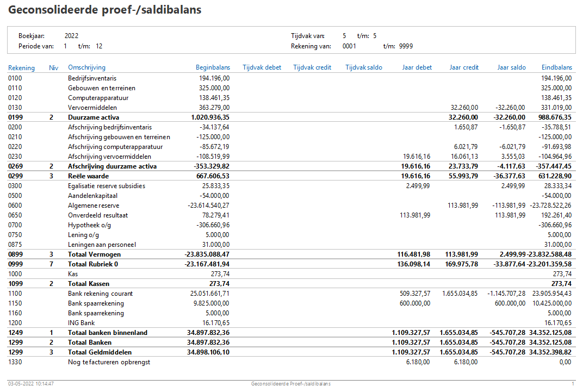The image size is (583, 392).
Task: Select the Eindbalans column header
Action: click(556, 67)
